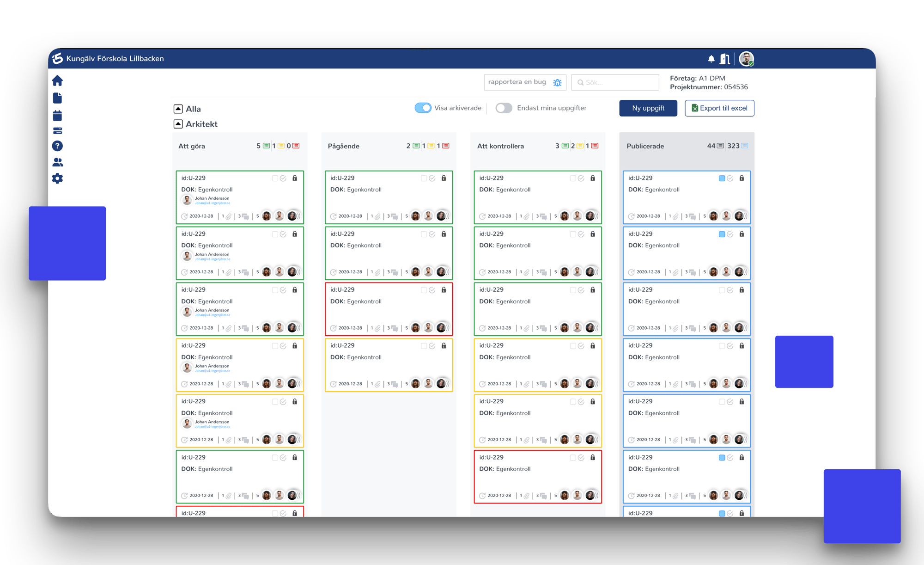Click lock icon on red-bordered Att kontrollera card

click(x=593, y=458)
